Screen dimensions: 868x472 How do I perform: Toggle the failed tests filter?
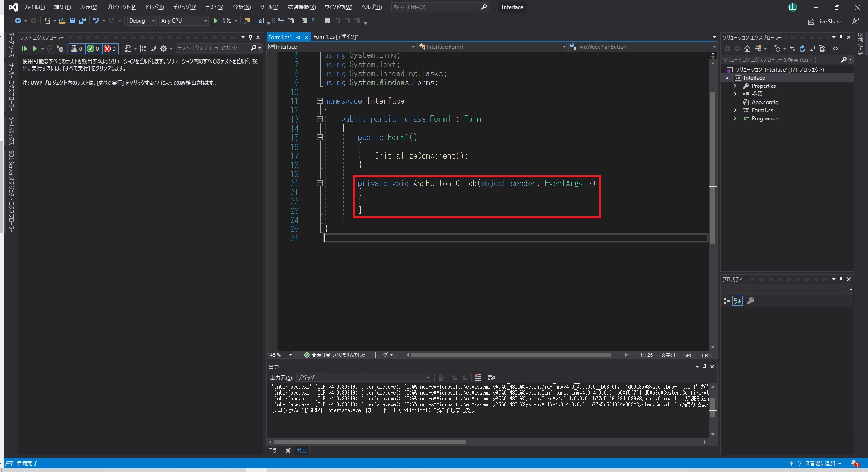pos(110,49)
